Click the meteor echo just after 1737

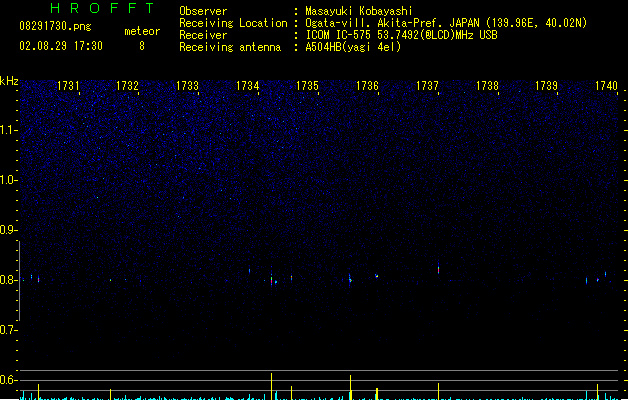point(438,269)
